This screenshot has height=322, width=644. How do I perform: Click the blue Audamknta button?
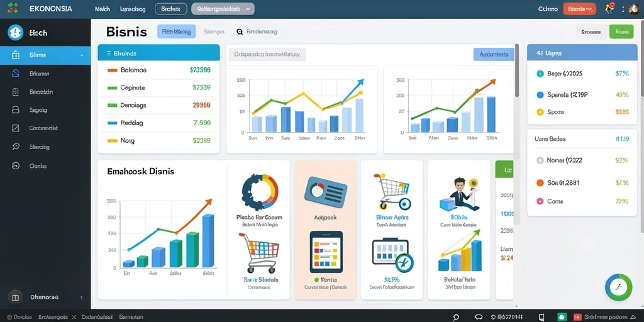pos(494,54)
